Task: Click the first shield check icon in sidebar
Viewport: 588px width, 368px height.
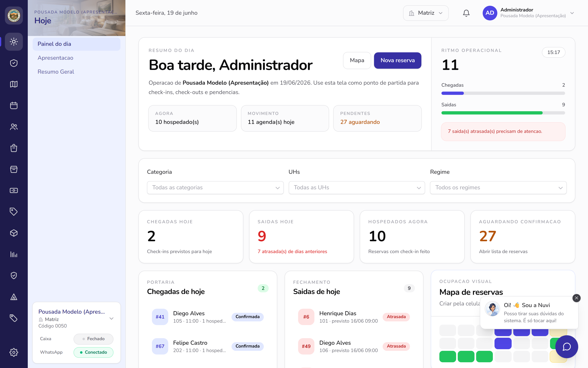Action: click(14, 63)
